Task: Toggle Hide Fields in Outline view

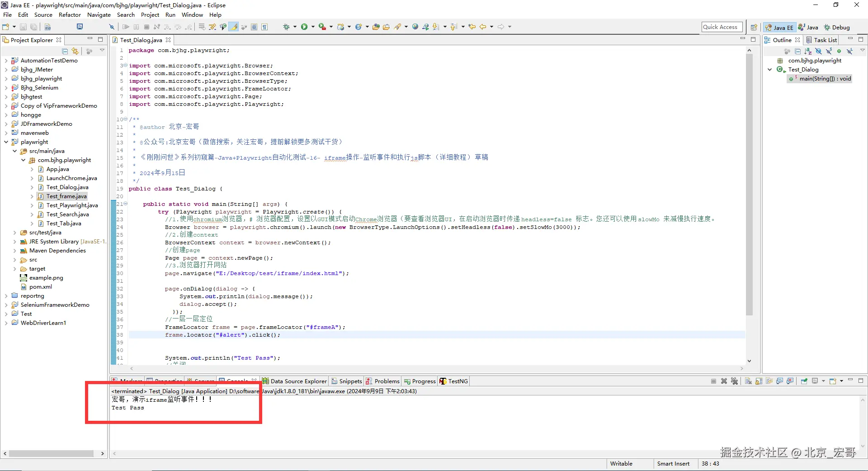Action: [x=818, y=51]
